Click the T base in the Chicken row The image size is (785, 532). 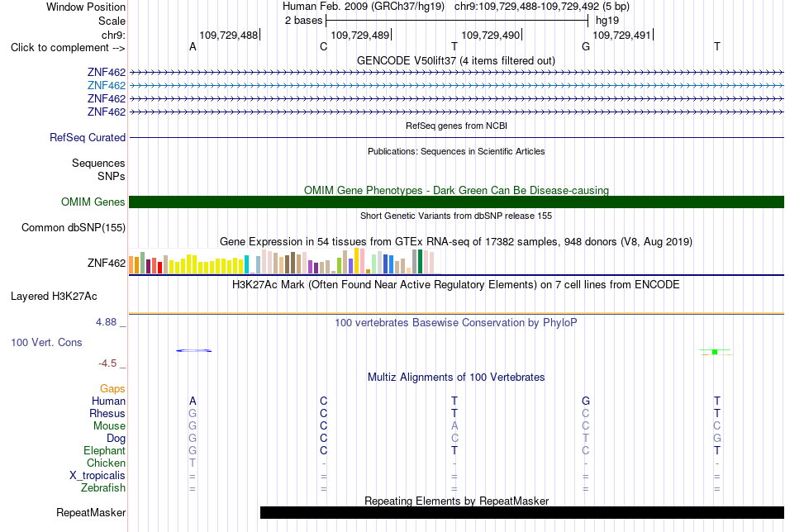(x=193, y=463)
